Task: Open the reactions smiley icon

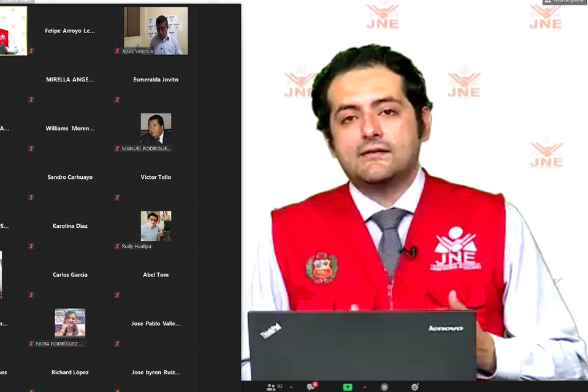Action: pyautogui.click(x=414, y=386)
